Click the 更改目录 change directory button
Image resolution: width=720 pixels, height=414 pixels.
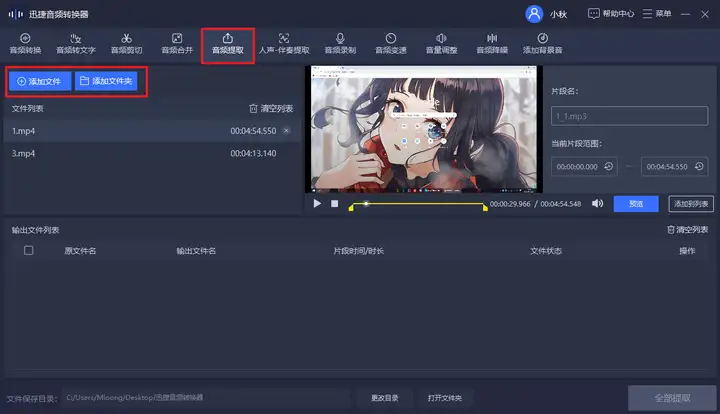pyautogui.click(x=385, y=398)
